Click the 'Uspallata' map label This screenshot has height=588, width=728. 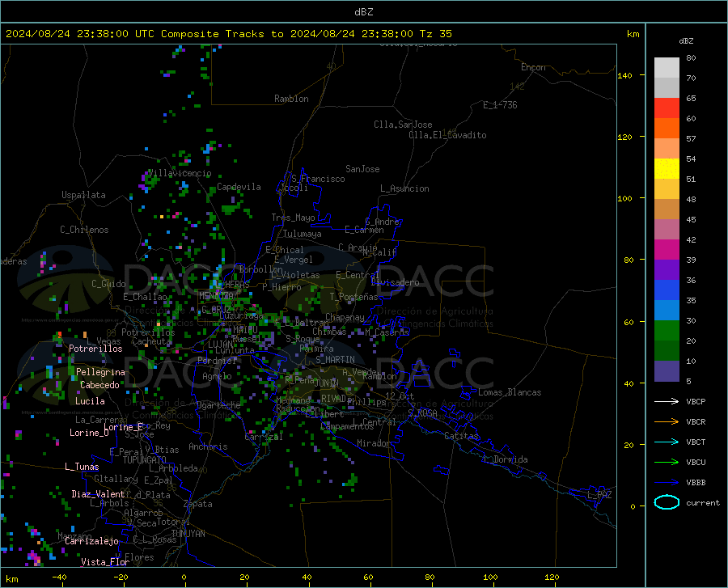coord(83,195)
